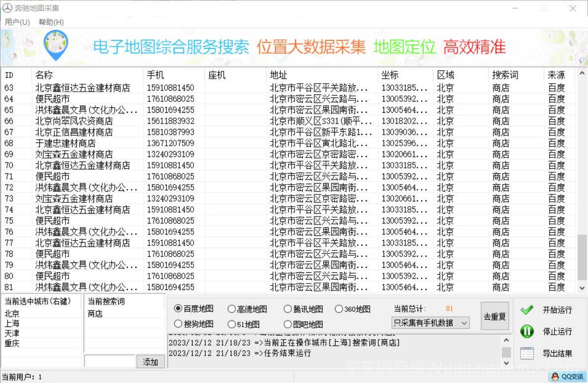
Task: Open QQ交谈 chat
Action: [569, 376]
